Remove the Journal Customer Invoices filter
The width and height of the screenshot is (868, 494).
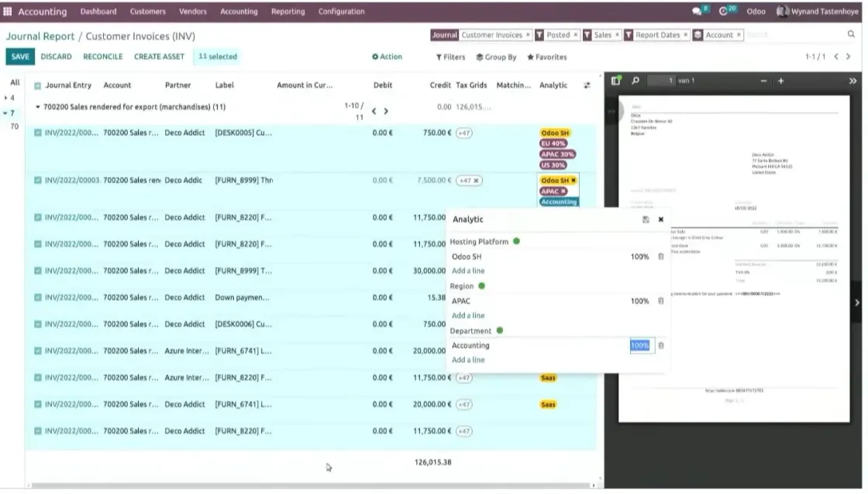528,35
